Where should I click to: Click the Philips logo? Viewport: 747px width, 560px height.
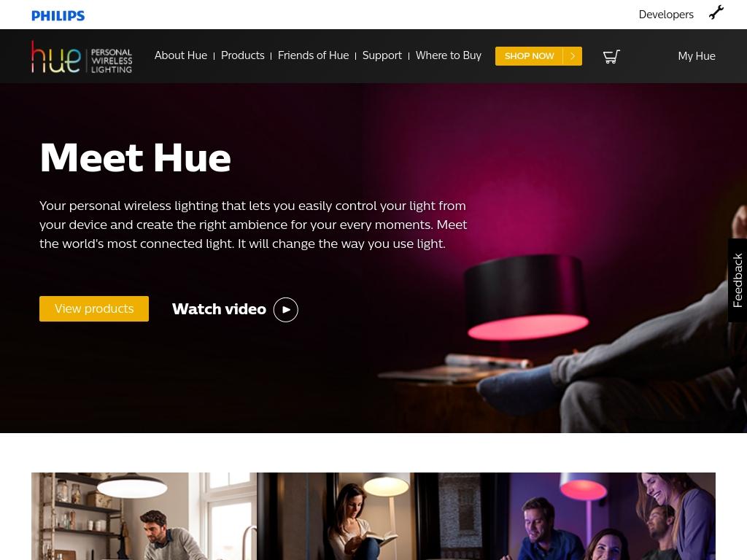pos(58,16)
